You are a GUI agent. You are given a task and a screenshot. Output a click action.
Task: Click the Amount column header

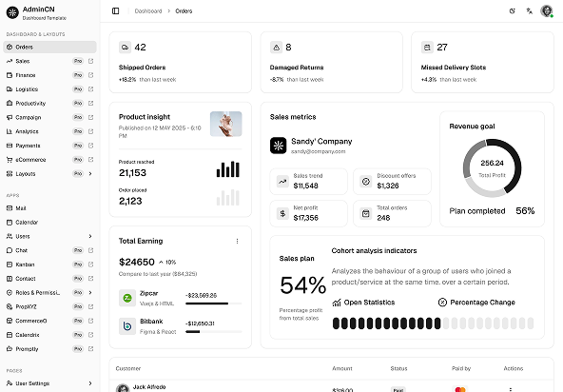(x=342, y=368)
